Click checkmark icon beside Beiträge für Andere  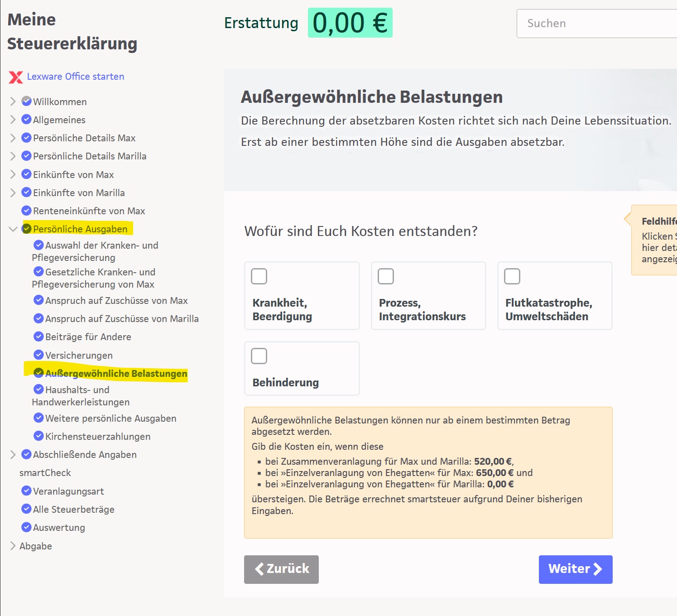click(x=39, y=337)
